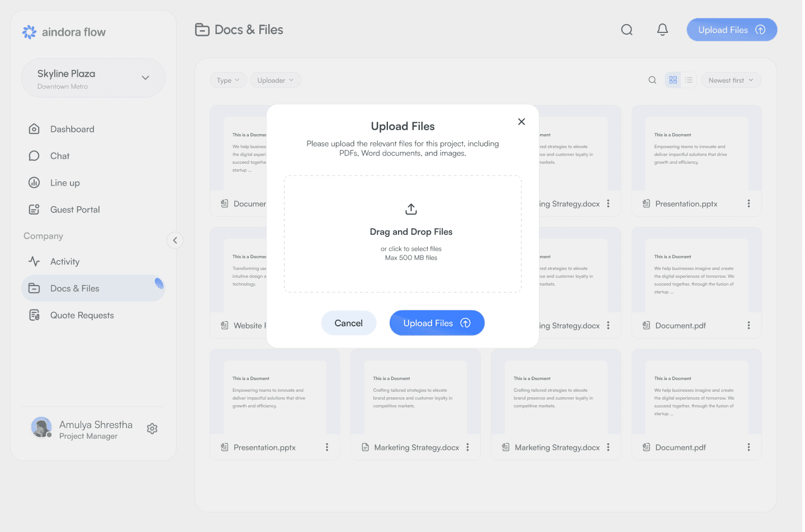Screen dimensions: 805x532
Task: Open settings gear next to Amulya Shrestha
Action: 152,429
